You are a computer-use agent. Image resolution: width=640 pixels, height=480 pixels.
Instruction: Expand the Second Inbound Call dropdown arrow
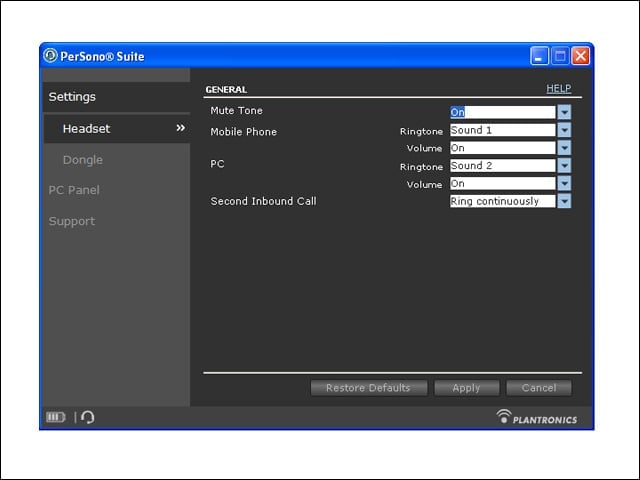(x=564, y=201)
